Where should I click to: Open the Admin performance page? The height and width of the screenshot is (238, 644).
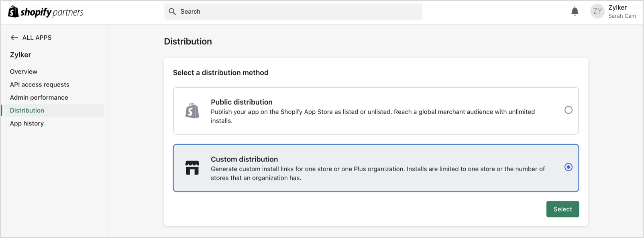(x=39, y=97)
